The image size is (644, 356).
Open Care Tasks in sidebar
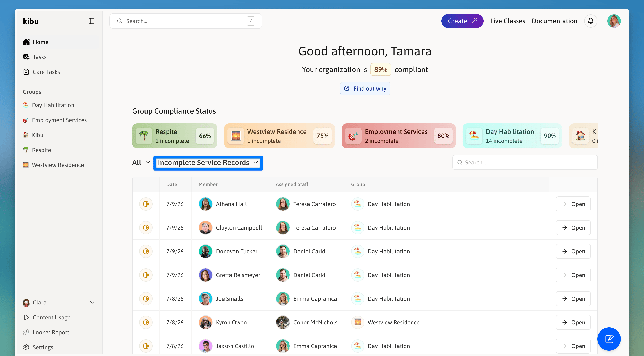[x=59, y=72]
